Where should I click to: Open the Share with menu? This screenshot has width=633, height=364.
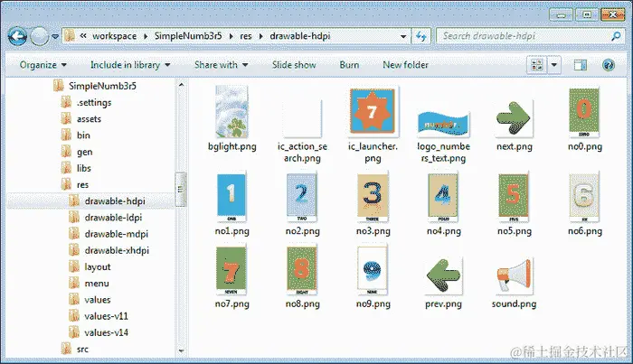pos(221,65)
